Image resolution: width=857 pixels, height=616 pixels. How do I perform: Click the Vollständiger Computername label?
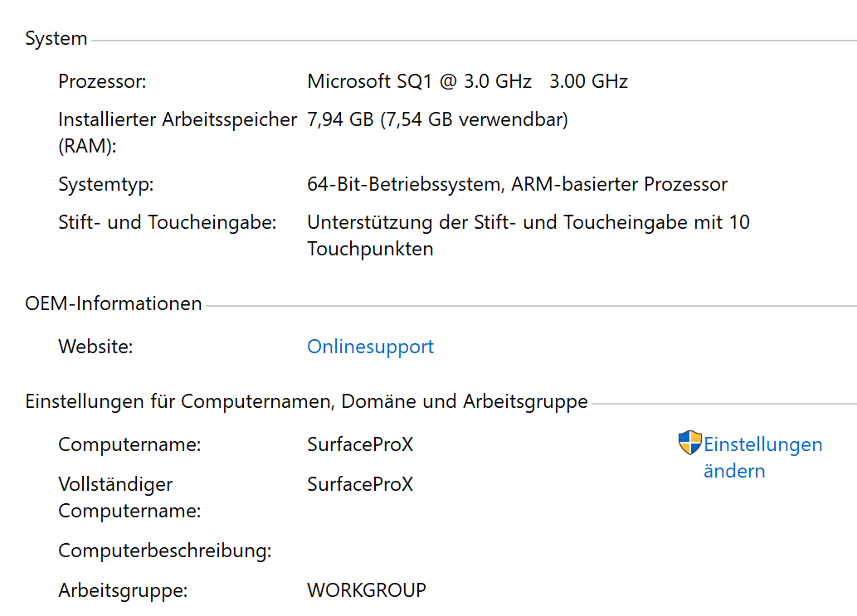[129, 497]
